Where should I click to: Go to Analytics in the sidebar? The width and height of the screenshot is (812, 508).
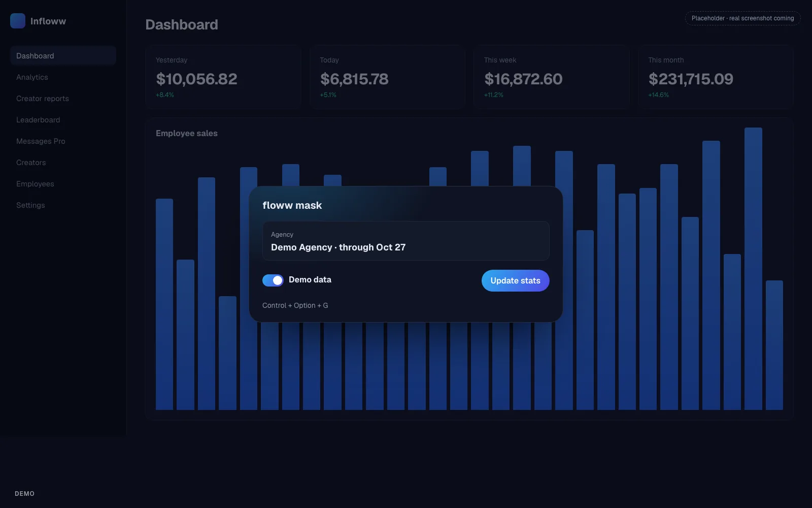(63, 77)
